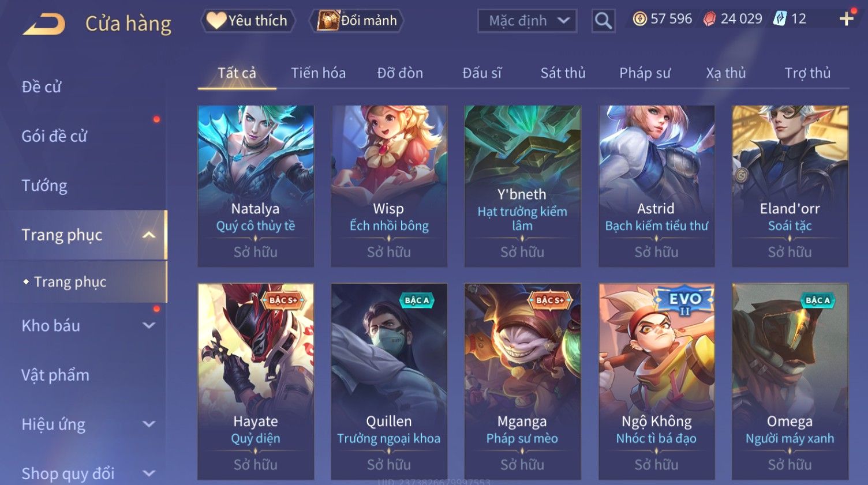The image size is (868, 485).
Task: Expand the Hiệu ứng sidebar section
Action: (x=148, y=424)
